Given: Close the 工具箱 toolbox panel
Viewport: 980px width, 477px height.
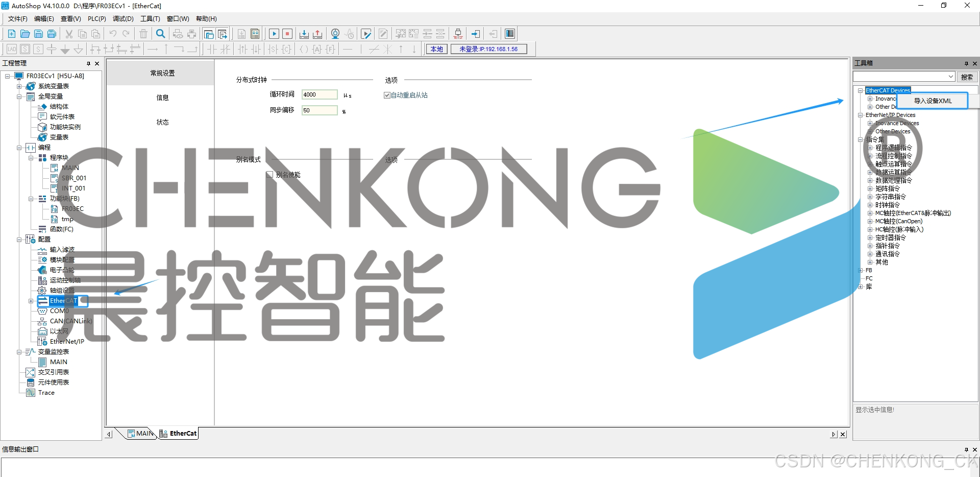Looking at the screenshot, I should (975, 63).
